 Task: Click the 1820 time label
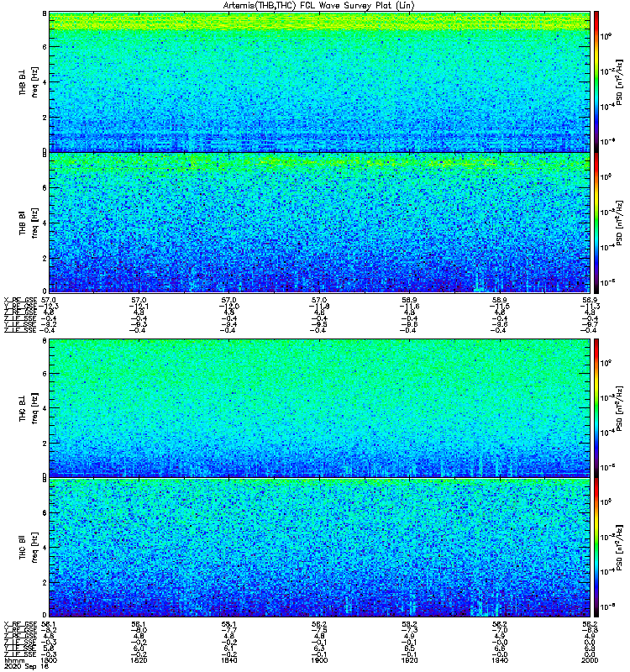tap(139, 660)
